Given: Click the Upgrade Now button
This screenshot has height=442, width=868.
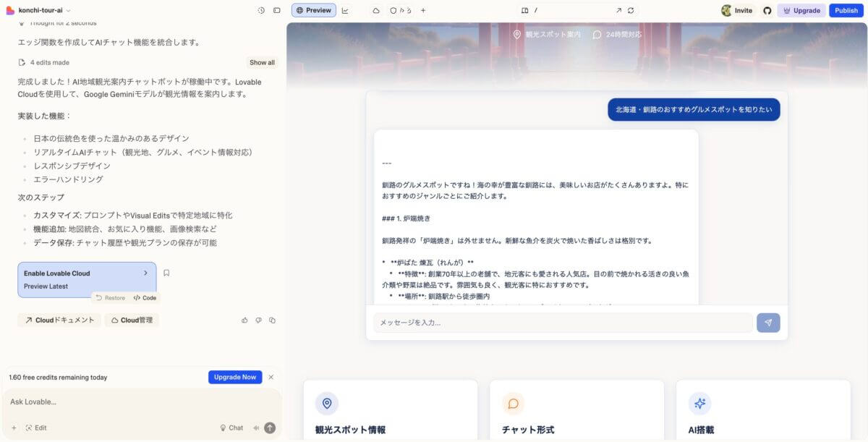Looking at the screenshot, I should click(x=234, y=377).
